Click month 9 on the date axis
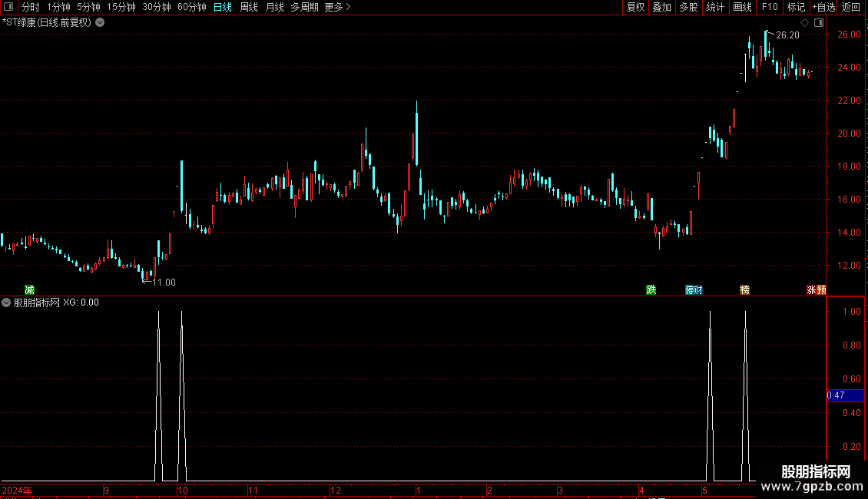868x499 pixels. (106, 490)
